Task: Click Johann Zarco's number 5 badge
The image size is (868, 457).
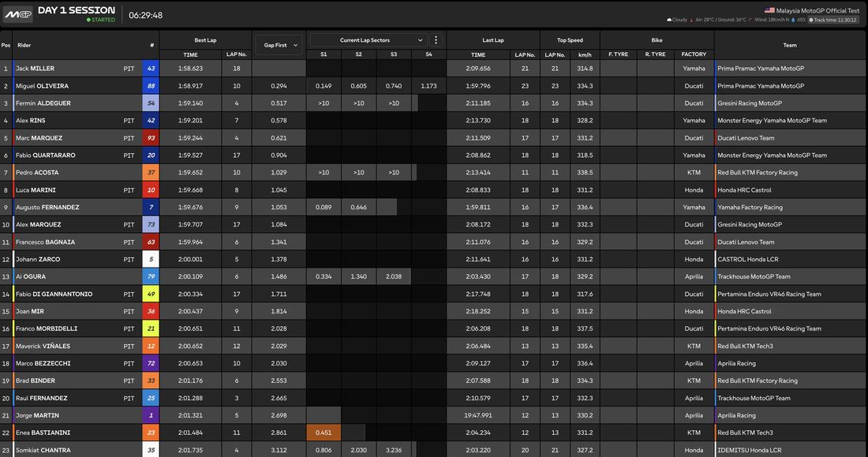Action: point(151,259)
